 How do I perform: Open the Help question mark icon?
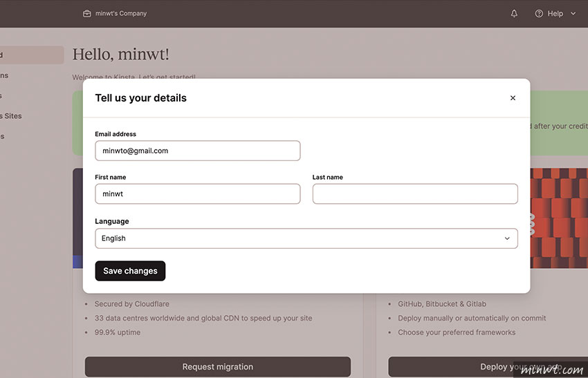539,14
